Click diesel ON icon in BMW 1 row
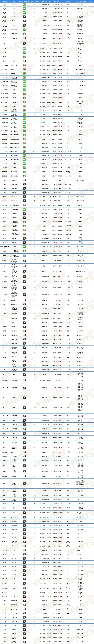Viewport: 94px width, 644px height. click(x=24, y=43)
